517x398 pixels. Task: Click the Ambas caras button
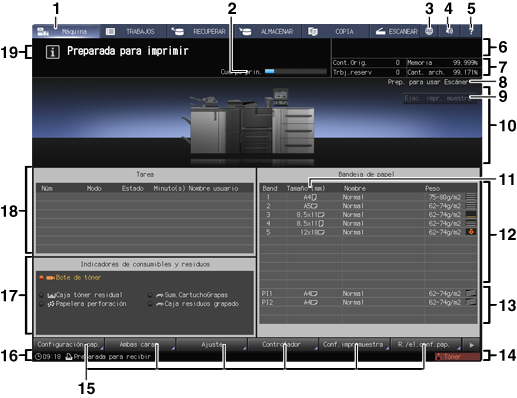point(140,345)
